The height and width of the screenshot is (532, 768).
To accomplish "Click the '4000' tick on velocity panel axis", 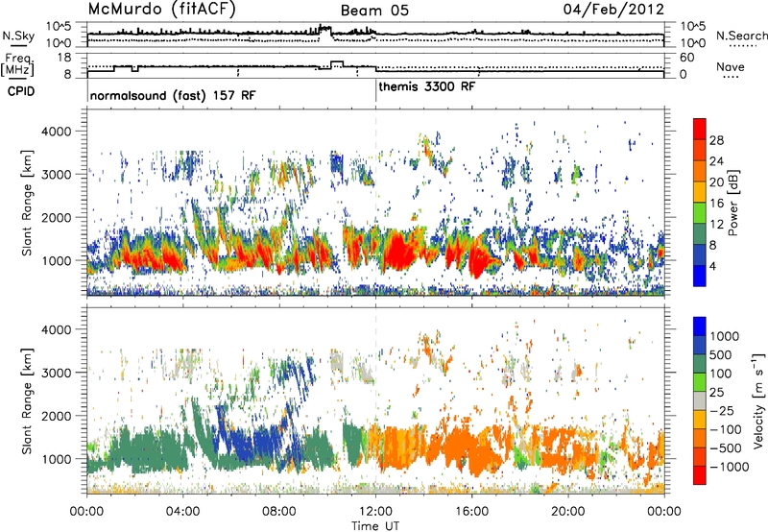I will [58, 329].
